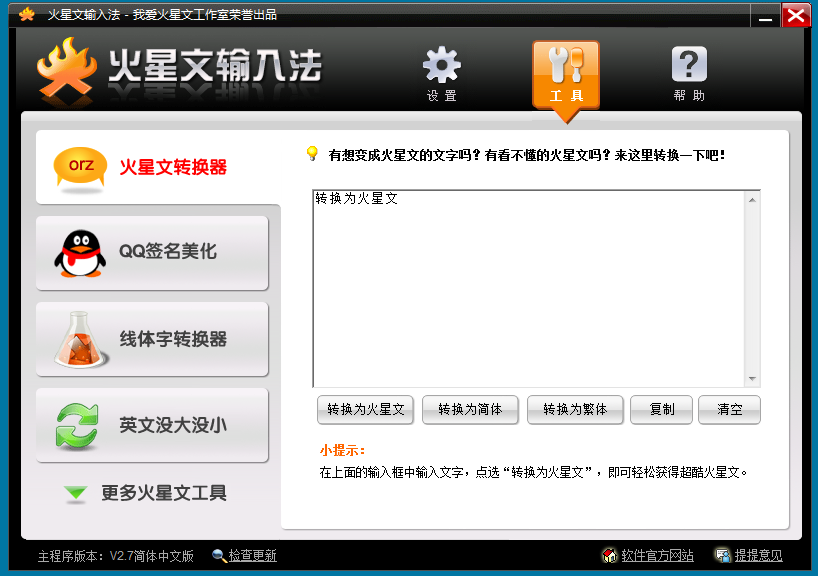The width and height of the screenshot is (818, 576).
Task: Click the 转换为火星文 button
Action: pyautogui.click(x=366, y=410)
